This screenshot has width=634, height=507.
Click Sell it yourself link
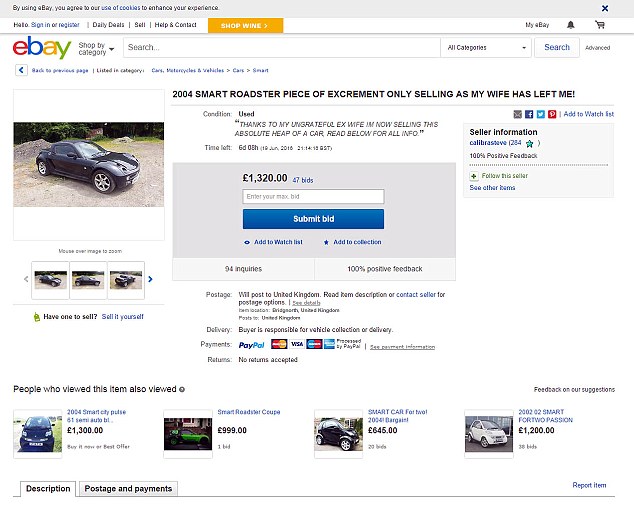(x=123, y=317)
